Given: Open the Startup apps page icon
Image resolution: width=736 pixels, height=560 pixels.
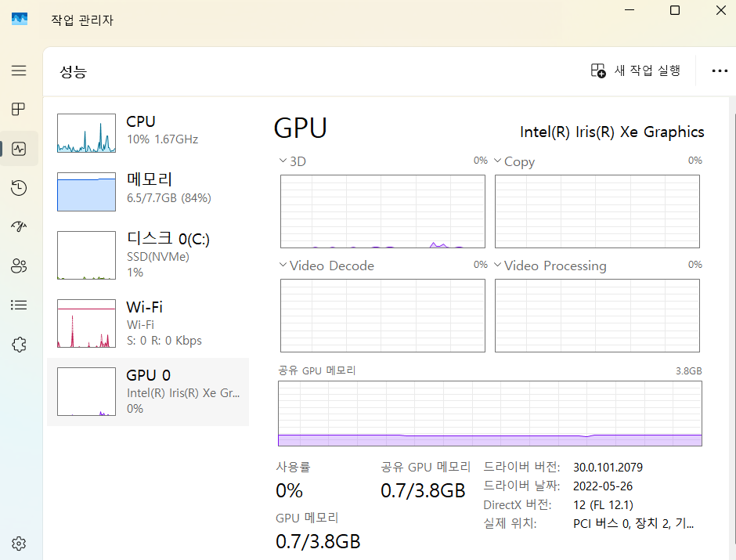Looking at the screenshot, I should point(19,227).
